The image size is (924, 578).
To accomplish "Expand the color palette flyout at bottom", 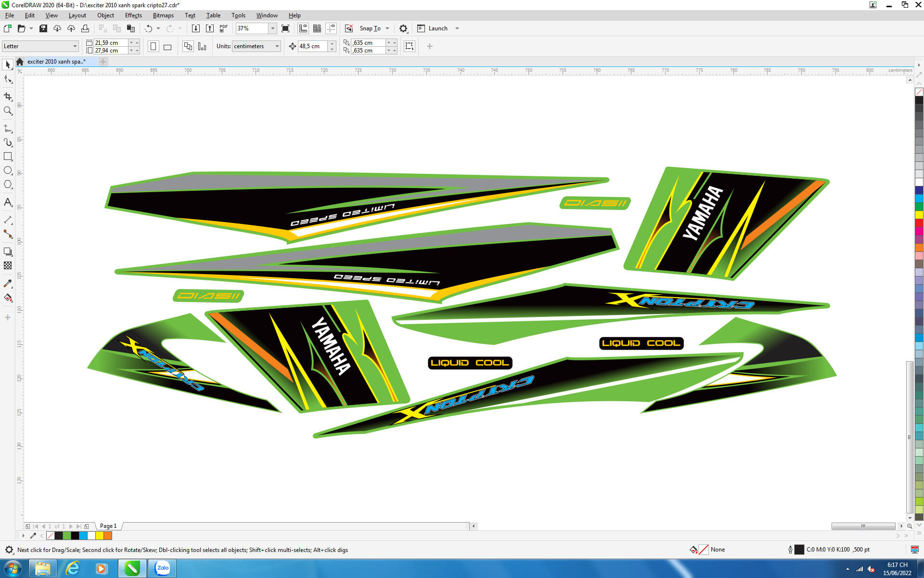I will coord(23,536).
